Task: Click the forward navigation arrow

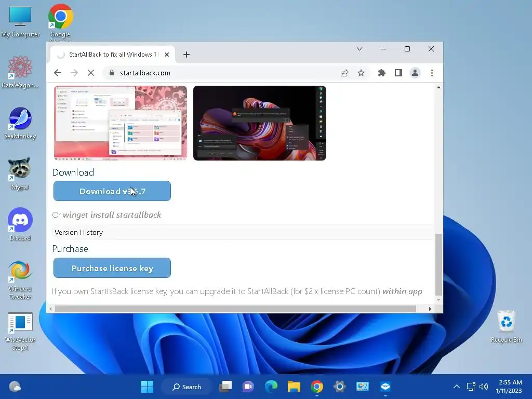Action: tap(74, 73)
